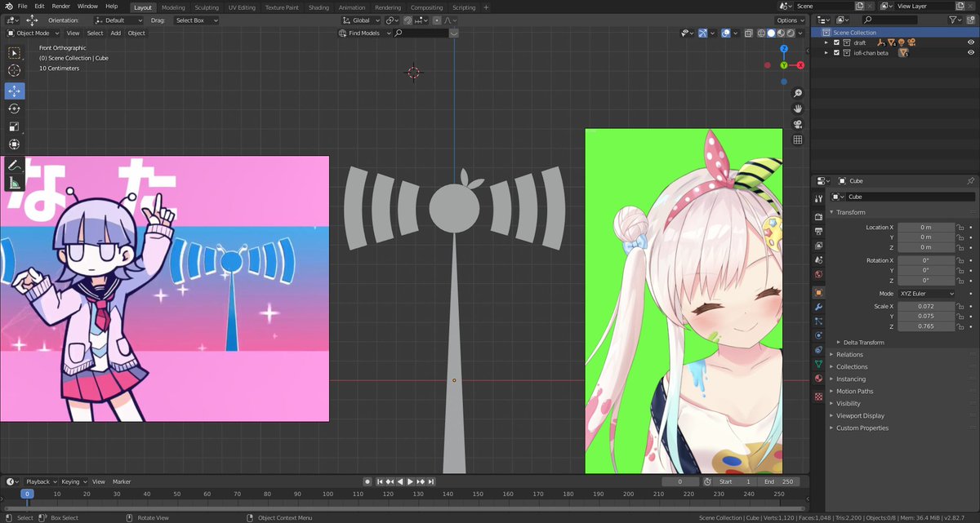Open the View Layer properties tab

[x=818, y=246]
